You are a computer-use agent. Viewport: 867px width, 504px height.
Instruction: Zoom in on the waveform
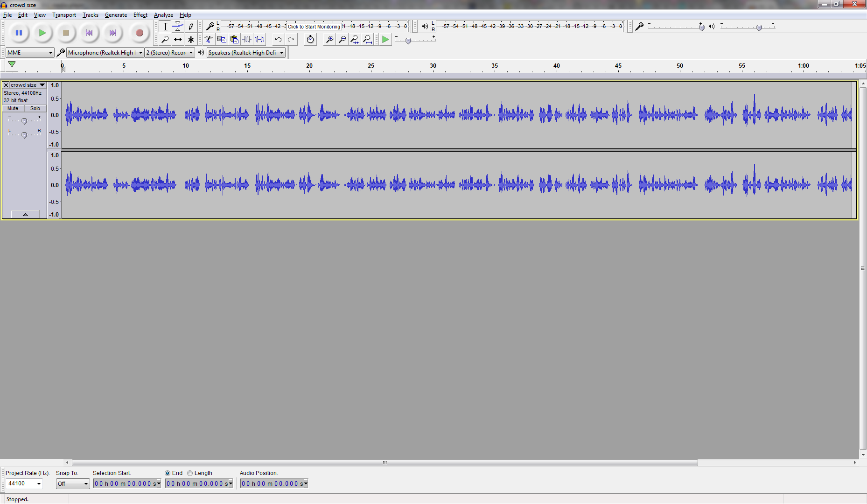click(x=329, y=40)
